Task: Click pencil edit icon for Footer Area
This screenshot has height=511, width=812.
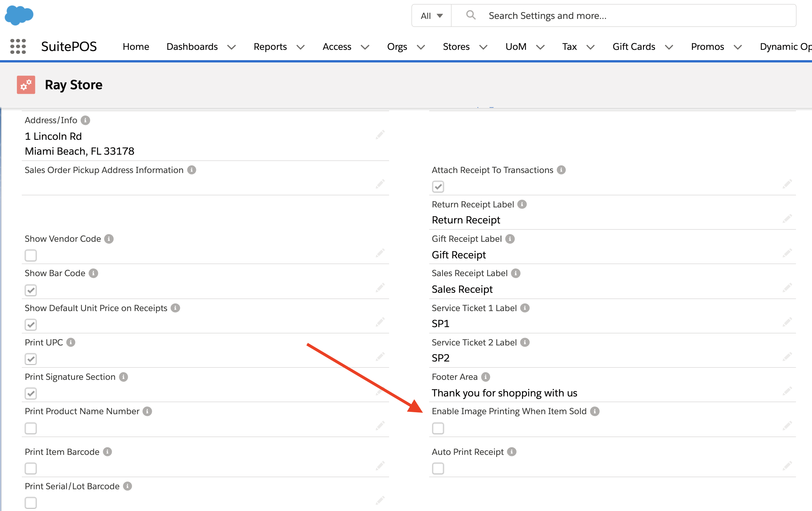Action: click(787, 391)
